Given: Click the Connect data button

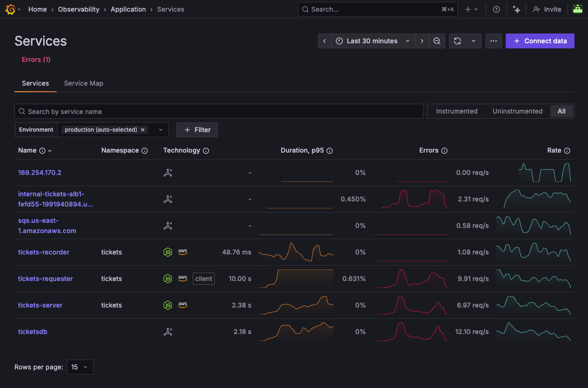Looking at the screenshot, I should (540, 41).
